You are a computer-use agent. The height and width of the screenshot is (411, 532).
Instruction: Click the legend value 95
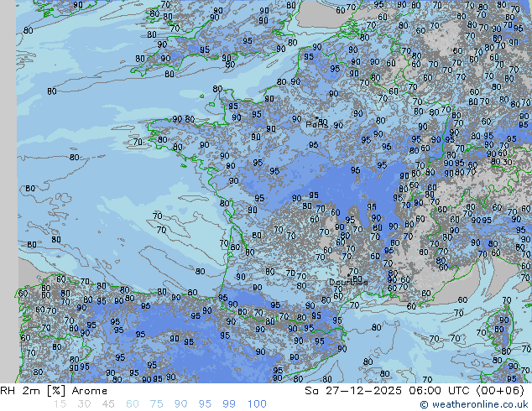[205, 404]
